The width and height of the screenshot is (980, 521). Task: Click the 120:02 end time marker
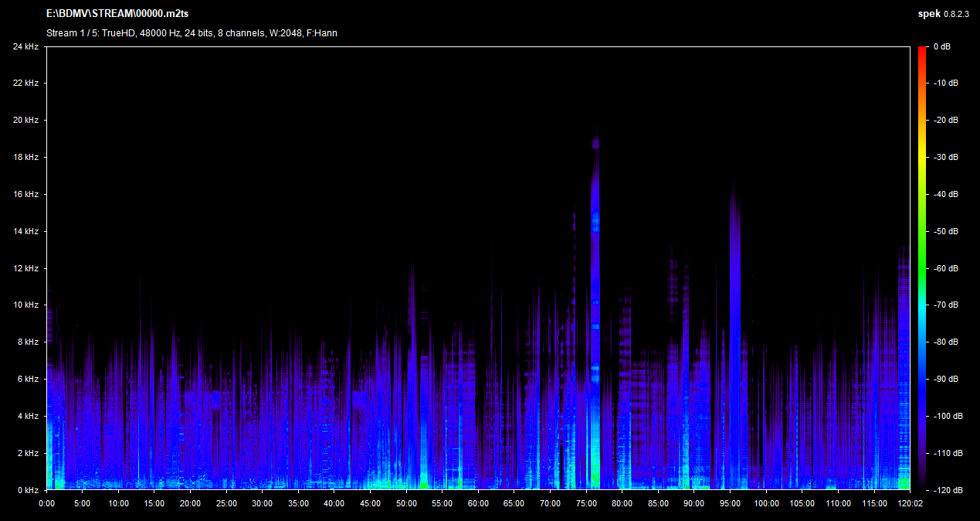coord(910,503)
